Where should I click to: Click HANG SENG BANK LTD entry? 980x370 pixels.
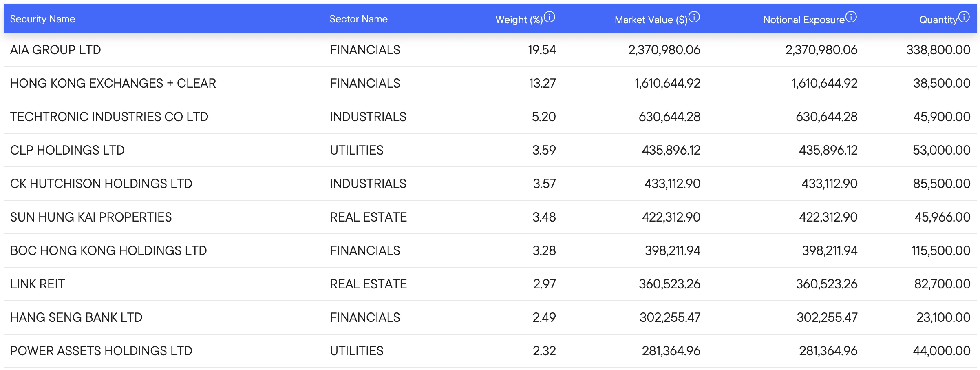pyautogui.click(x=76, y=317)
